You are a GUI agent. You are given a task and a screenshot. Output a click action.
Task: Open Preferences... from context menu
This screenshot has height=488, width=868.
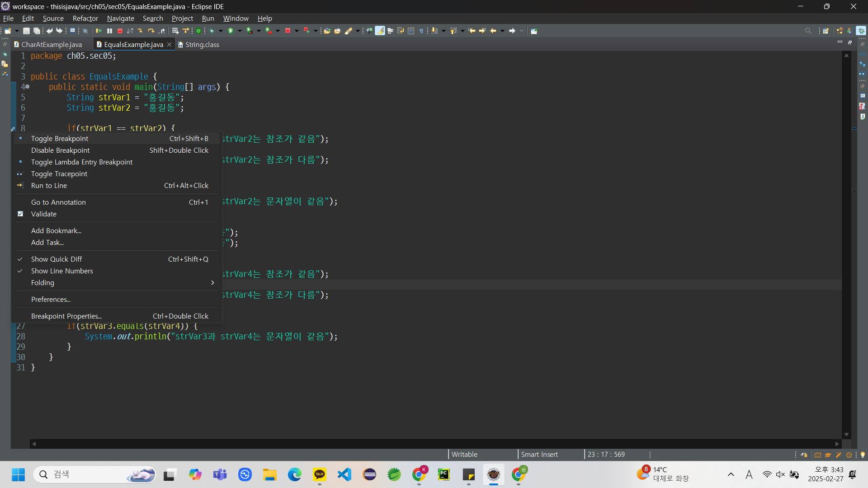tap(51, 299)
